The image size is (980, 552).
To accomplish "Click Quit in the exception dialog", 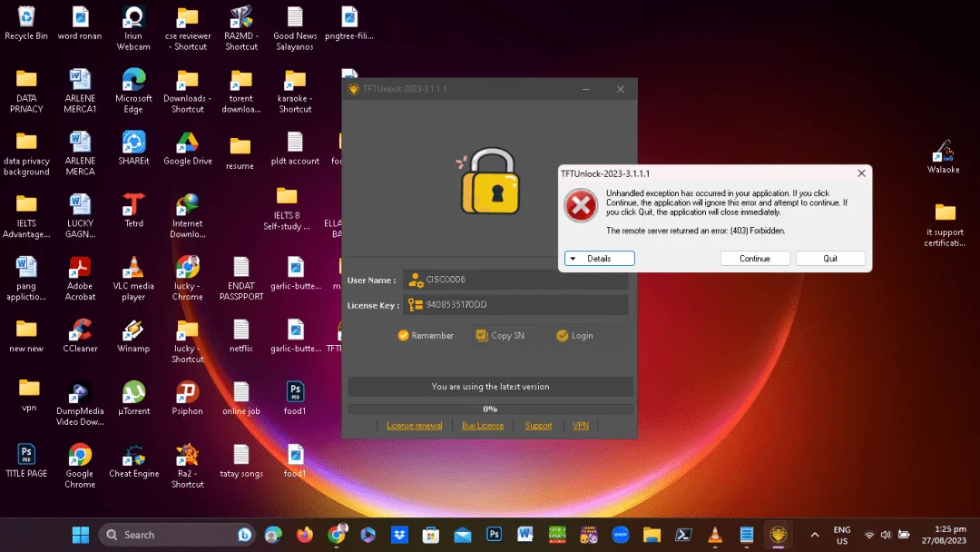I will click(x=830, y=258).
